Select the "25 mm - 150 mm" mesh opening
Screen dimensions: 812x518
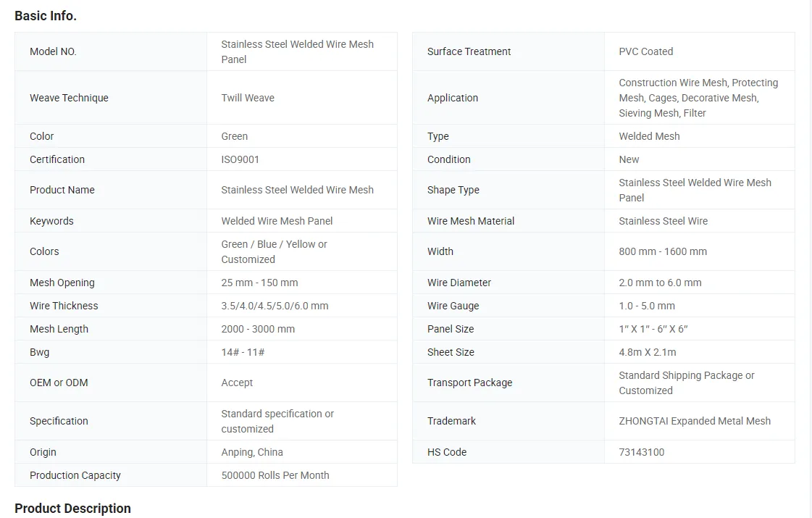[x=259, y=283]
